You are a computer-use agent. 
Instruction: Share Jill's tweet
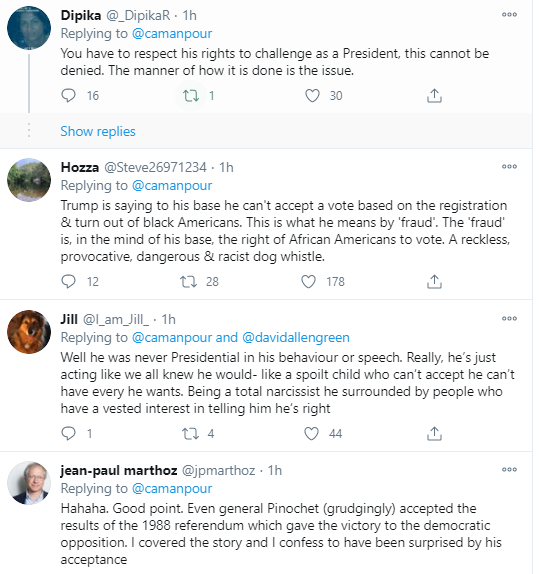point(434,433)
